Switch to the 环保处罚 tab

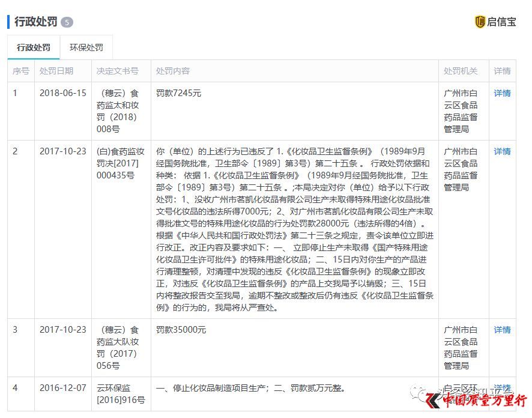(87, 47)
